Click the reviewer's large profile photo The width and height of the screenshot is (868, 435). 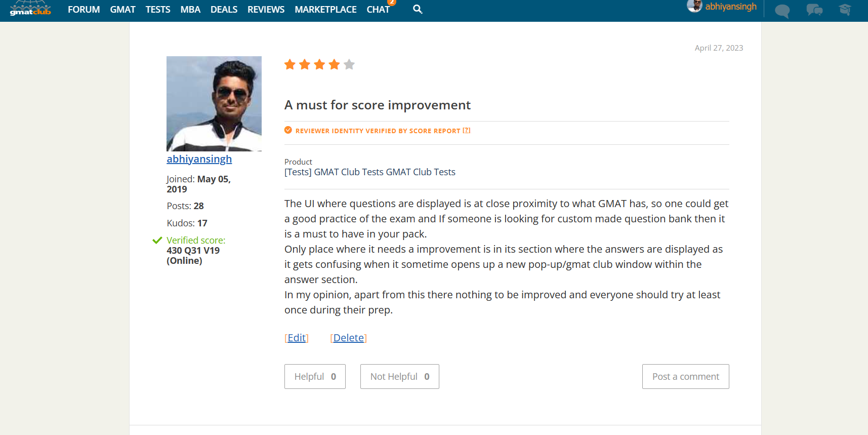coord(214,103)
